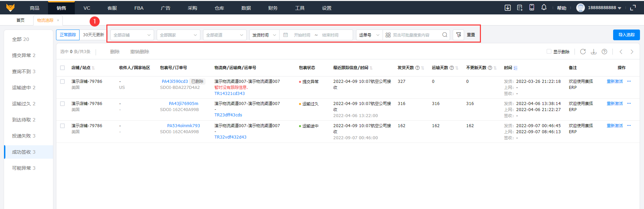This screenshot has height=209, width=644.
Task: Open the 广告 menu in top navigation
Action: (x=165, y=8)
